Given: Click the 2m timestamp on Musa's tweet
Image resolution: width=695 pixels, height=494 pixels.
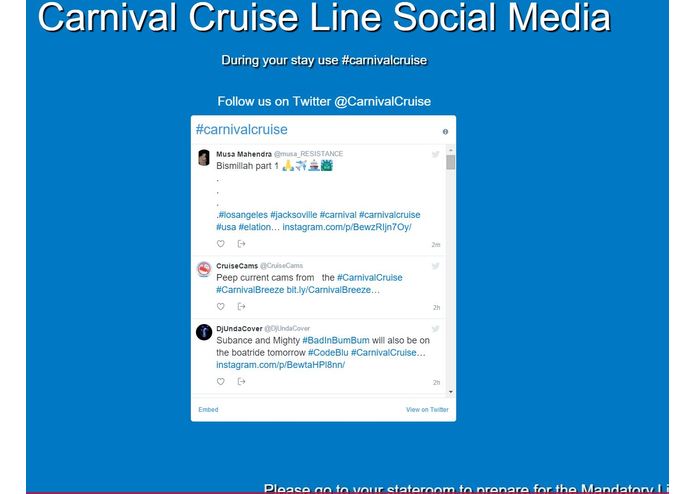Looking at the screenshot, I should [x=436, y=245].
